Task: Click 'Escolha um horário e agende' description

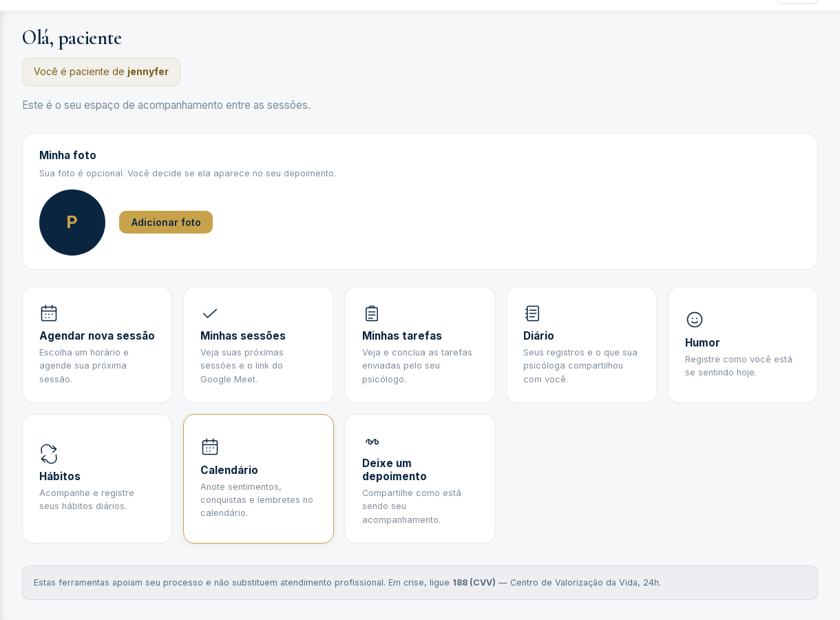Action: (x=84, y=365)
